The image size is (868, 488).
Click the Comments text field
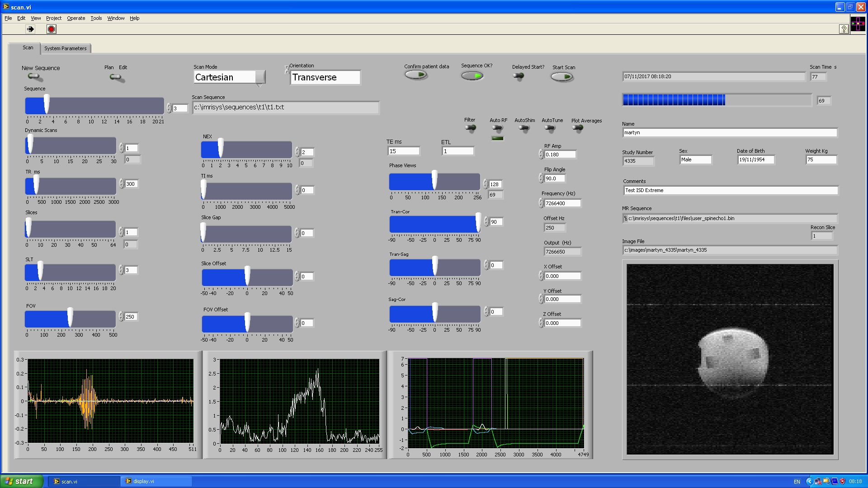730,190
